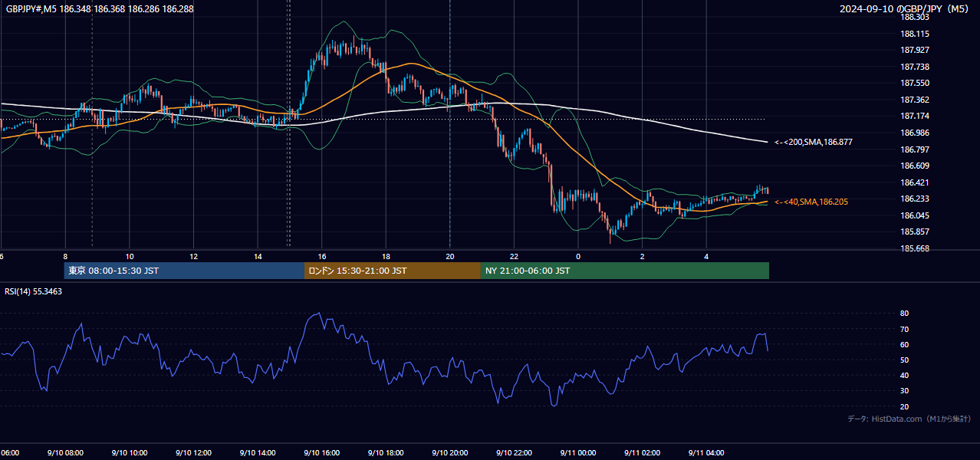Click the bottom time label 9/11 02:00
The image size is (980, 460).
(642, 453)
